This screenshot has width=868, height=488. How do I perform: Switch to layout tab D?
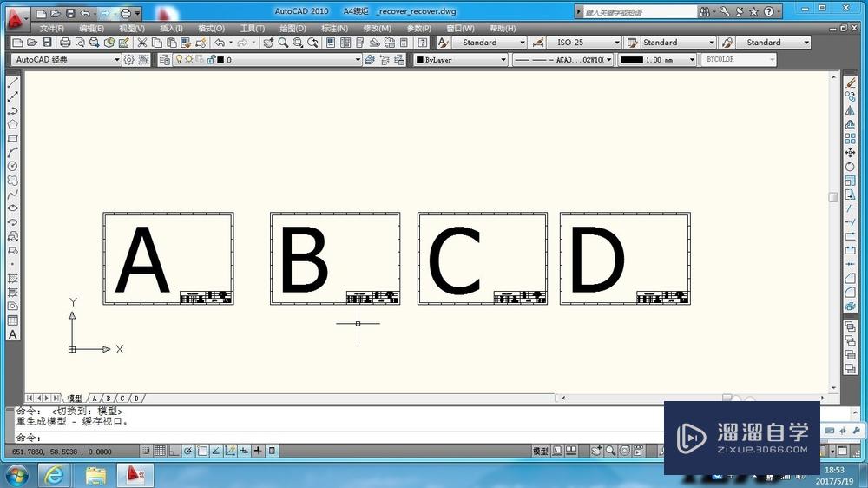click(136, 399)
